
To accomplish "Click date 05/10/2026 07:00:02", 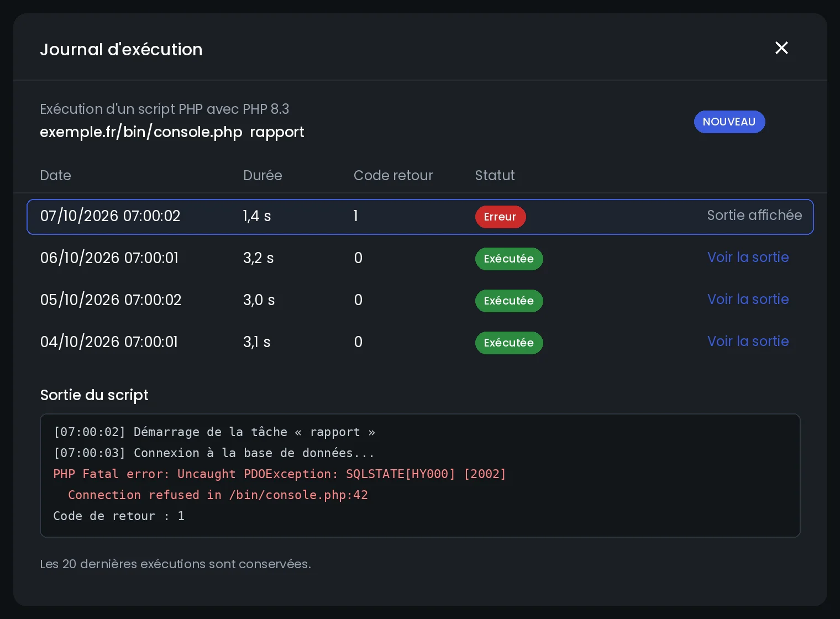I will [111, 300].
